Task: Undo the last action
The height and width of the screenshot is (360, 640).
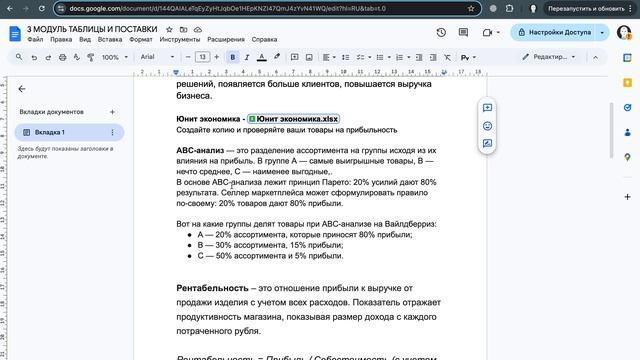Action: pyautogui.click(x=34, y=58)
